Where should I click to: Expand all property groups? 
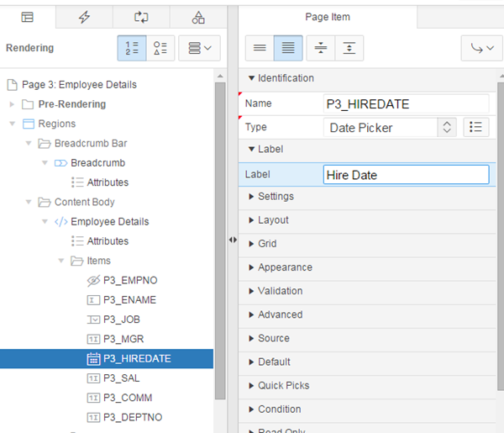tap(349, 48)
